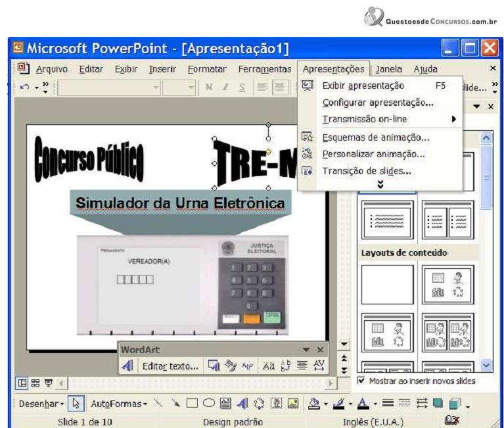Select the Select Objects arrow tool
The image size is (504, 428).
coord(76,404)
